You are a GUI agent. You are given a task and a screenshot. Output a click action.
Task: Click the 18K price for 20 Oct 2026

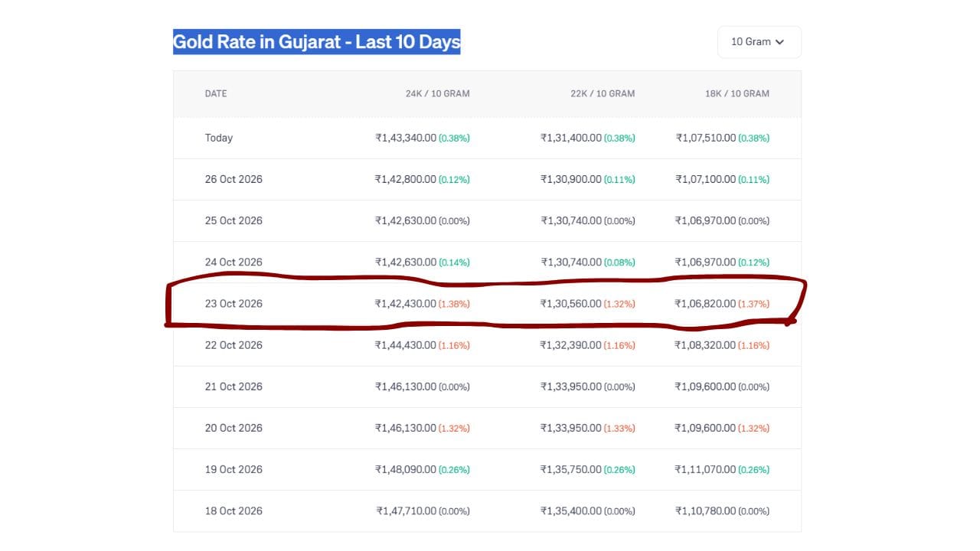[x=706, y=427]
